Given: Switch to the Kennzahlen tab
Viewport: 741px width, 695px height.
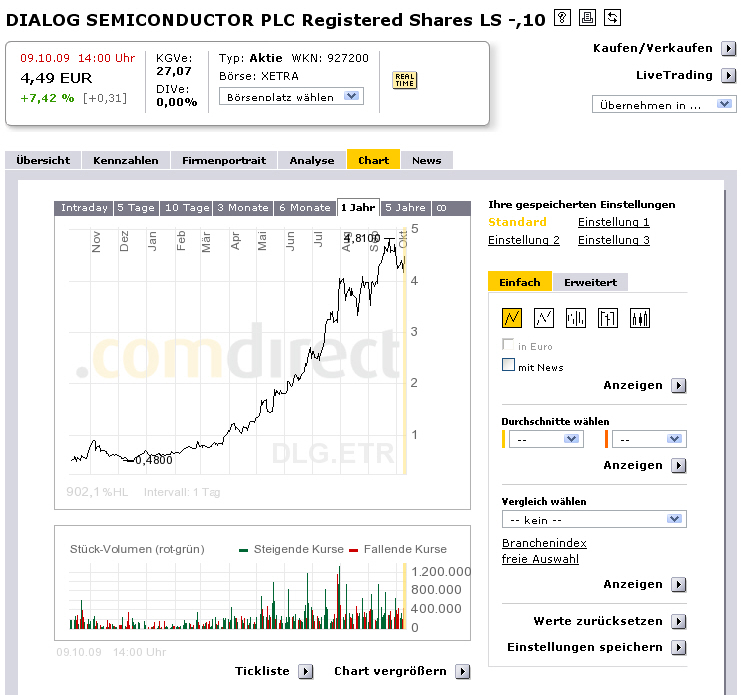Looking at the screenshot, I should [x=126, y=160].
